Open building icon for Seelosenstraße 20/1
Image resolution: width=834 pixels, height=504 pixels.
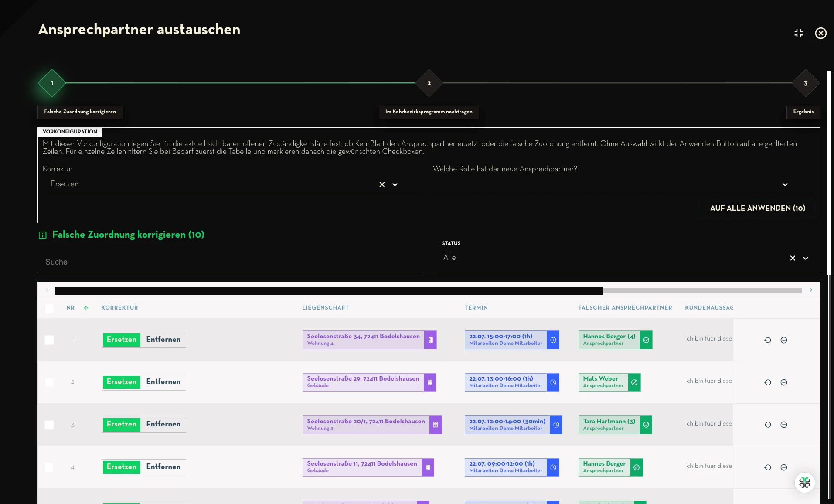(x=436, y=425)
